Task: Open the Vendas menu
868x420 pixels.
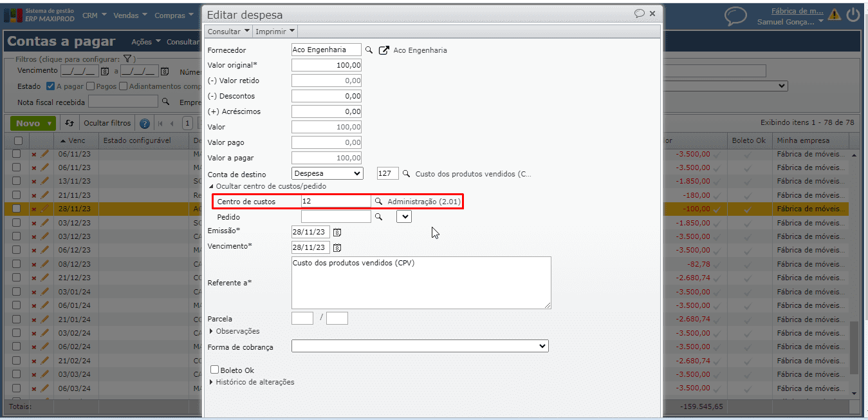Action: tap(130, 15)
